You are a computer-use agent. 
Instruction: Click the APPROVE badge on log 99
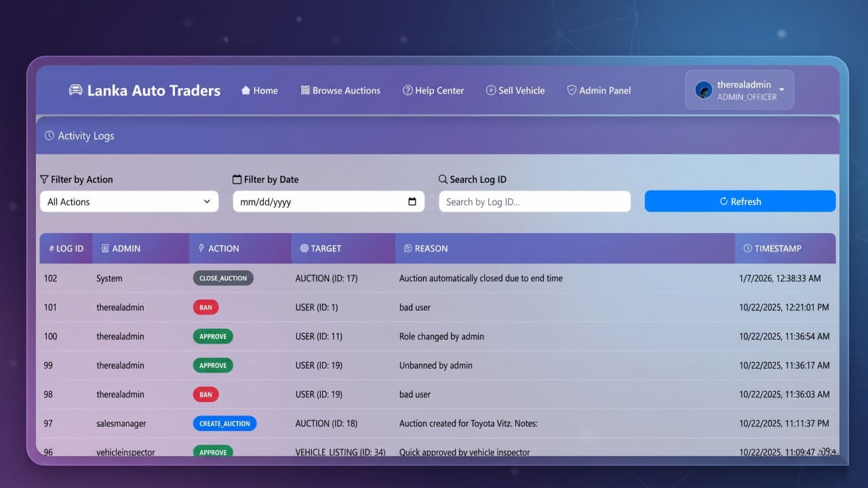tap(213, 365)
